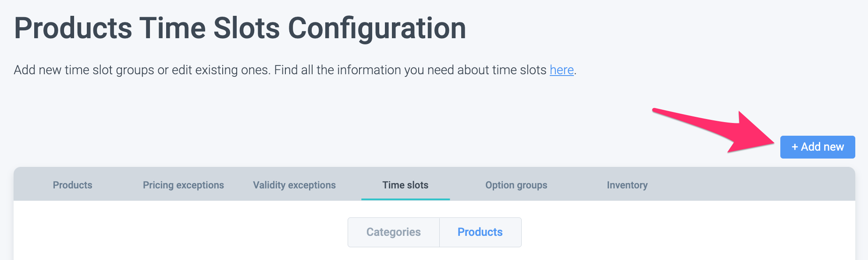Follow the 'here' time slots info link

coord(562,70)
